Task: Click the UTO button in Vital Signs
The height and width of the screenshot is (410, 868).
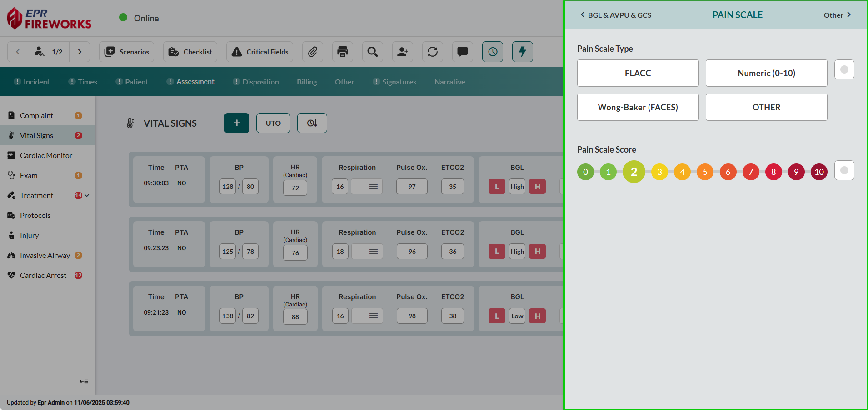Action: 273,123
